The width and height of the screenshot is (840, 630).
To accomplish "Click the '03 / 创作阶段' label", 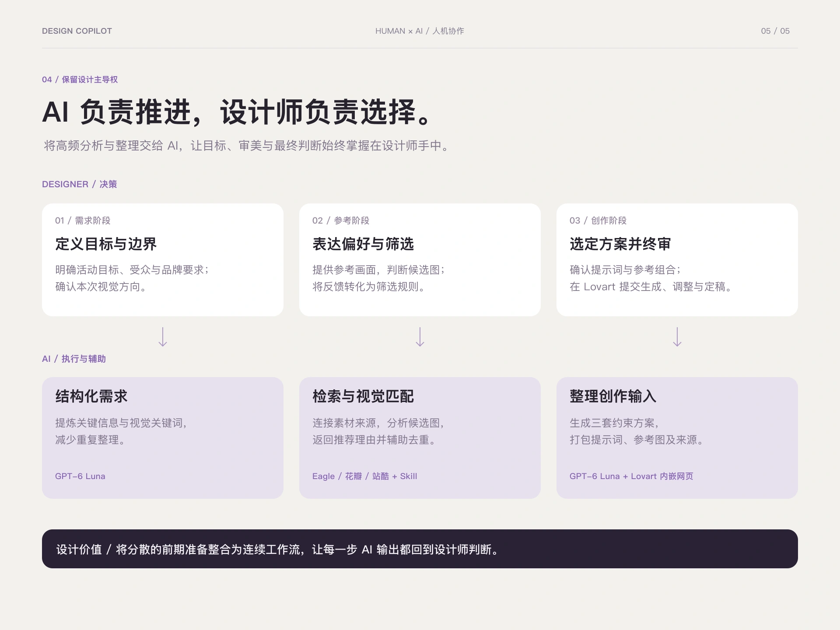I will tap(598, 220).
